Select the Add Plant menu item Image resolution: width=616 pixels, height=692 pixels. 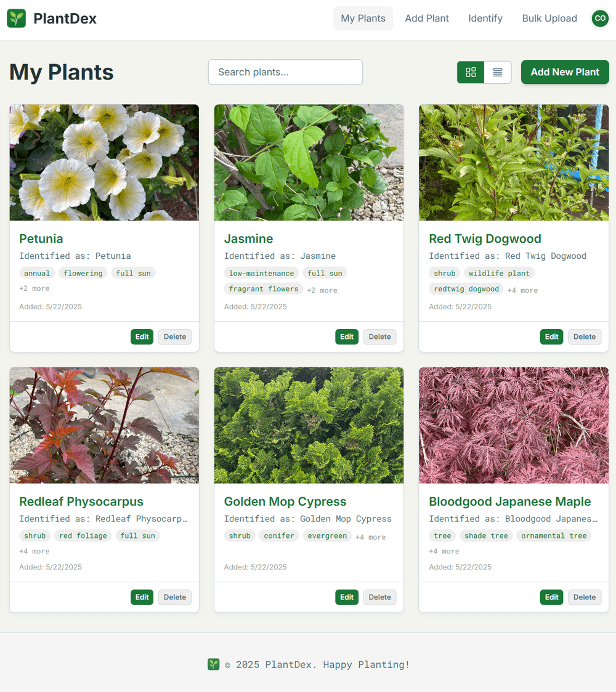pos(426,18)
